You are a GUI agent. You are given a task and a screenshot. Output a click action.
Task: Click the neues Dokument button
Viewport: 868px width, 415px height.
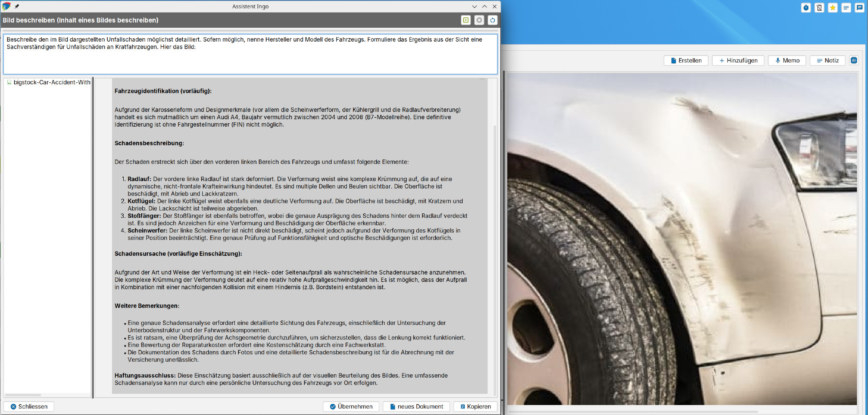pyautogui.click(x=416, y=406)
